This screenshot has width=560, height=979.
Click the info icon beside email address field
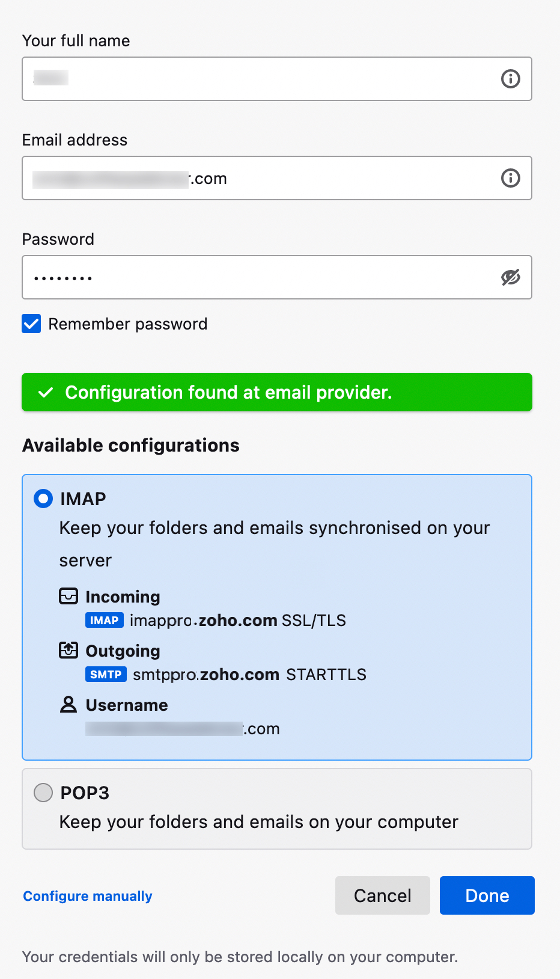[510, 178]
